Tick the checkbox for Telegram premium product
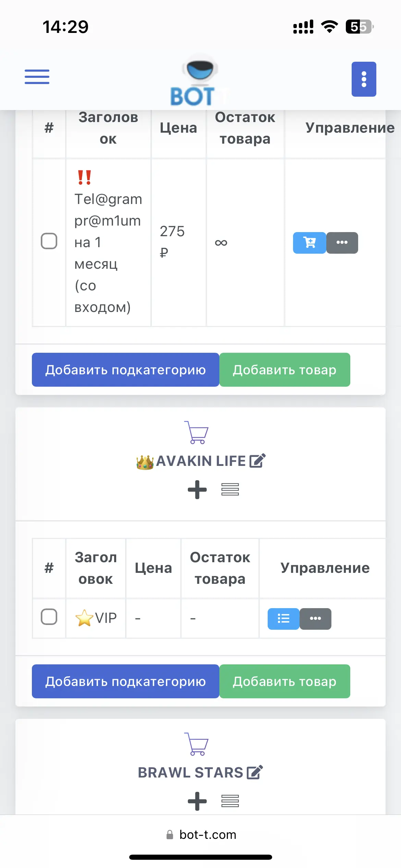Image resolution: width=401 pixels, height=868 pixels. click(x=49, y=241)
